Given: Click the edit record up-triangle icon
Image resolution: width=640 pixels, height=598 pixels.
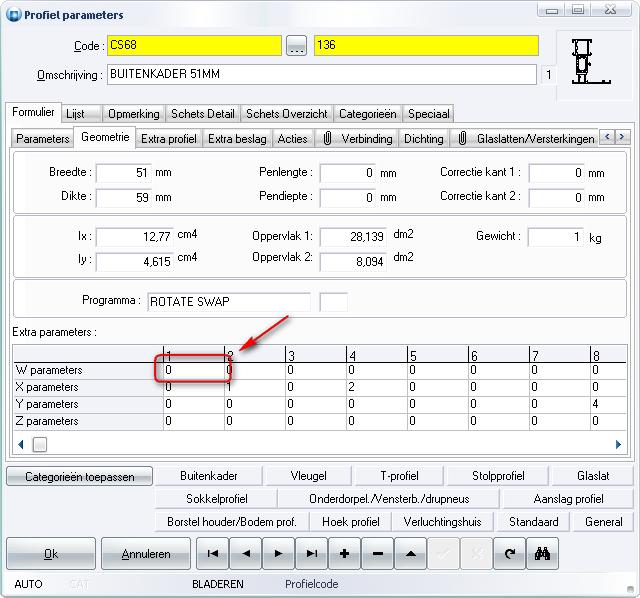Looking at the screenshot, I should pos(411,554).
